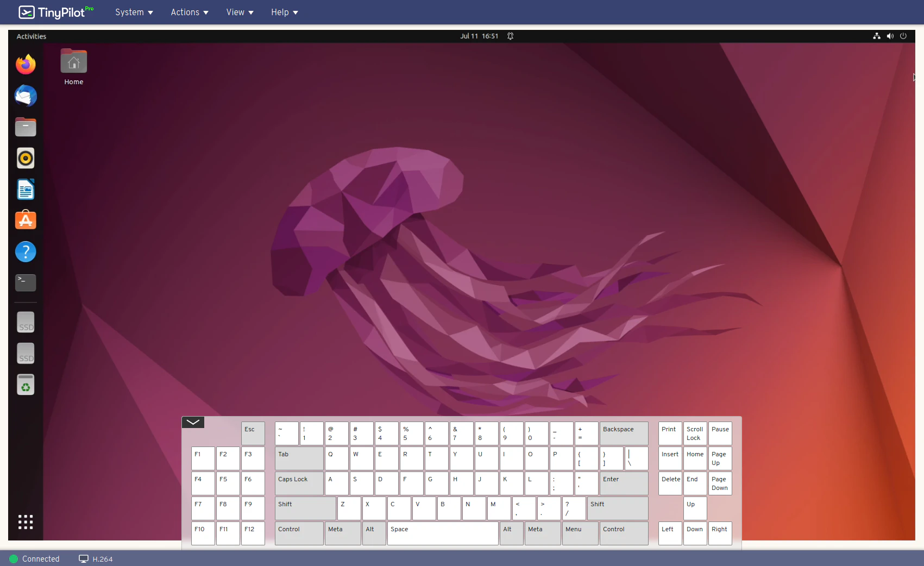
Task: Toggle the right Shift key
Action: pyautogui.click(x=618, y=508)
